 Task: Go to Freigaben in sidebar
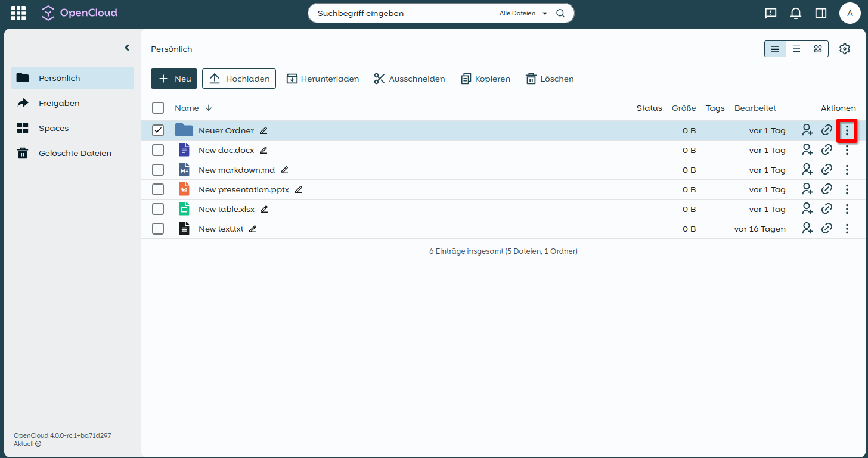click(59, 103)
